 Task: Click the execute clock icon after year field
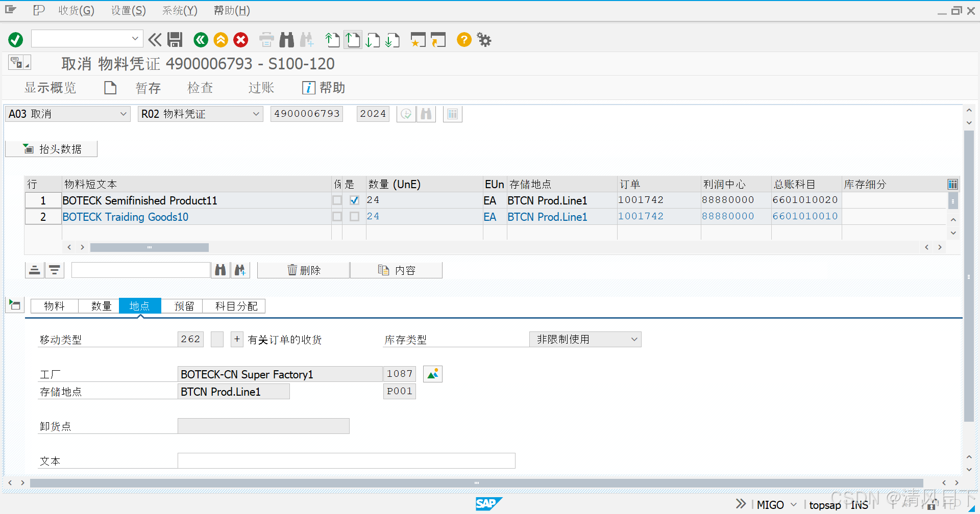[406, 114]
